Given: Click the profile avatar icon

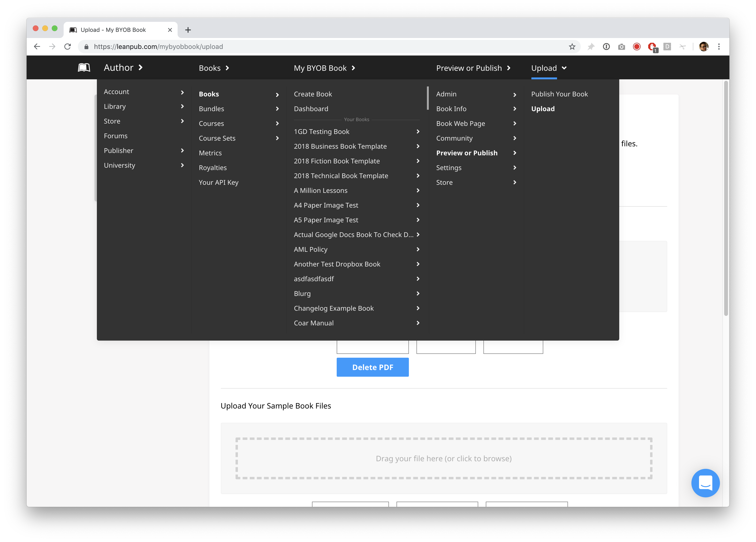Looking at the screenshot, I should [704, 47].
